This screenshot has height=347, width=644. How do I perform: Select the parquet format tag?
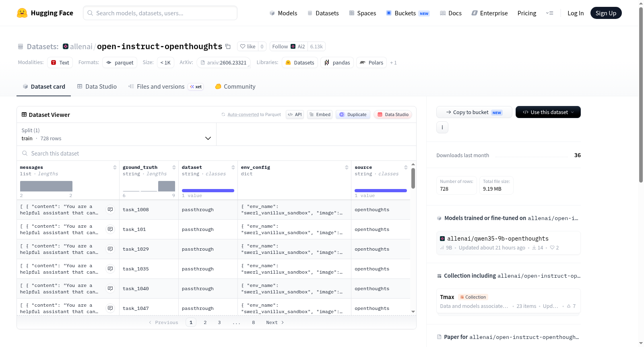pyautogui.click(x=120, y=62)
